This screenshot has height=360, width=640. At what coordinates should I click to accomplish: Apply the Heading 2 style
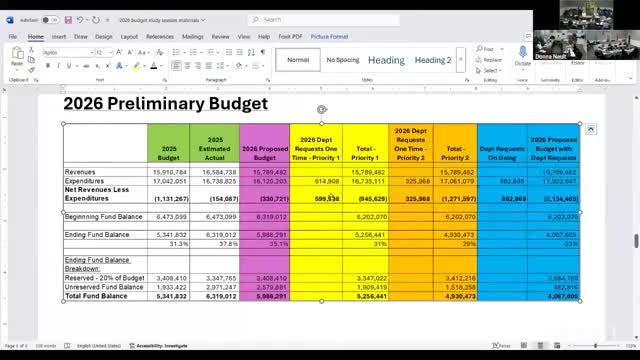click(x=433, y=60)
